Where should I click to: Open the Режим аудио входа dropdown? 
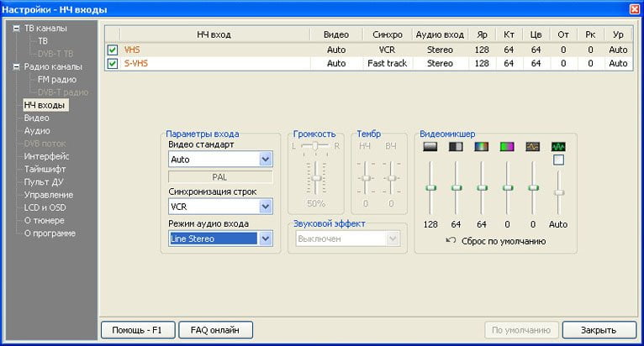pyautogui.click(x=266, y=239)
